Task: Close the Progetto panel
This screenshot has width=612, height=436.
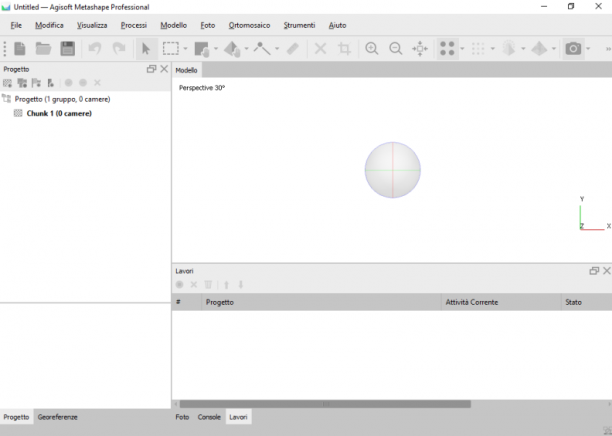Action: pyautogui.click(x=164, y=69)
